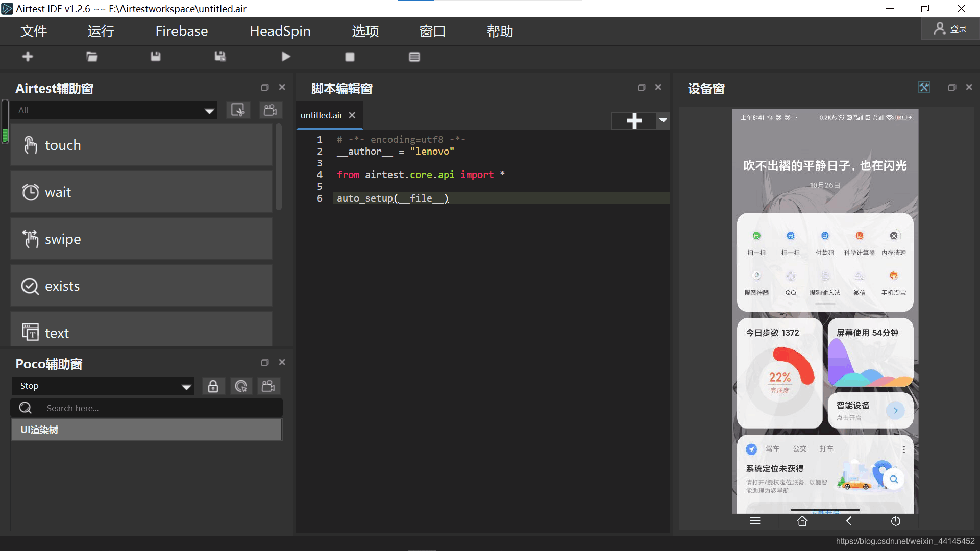Click the wait tool icon in Airtest panel
The width and height of the screenshot is (980, 551).
[x=29, y=192]
